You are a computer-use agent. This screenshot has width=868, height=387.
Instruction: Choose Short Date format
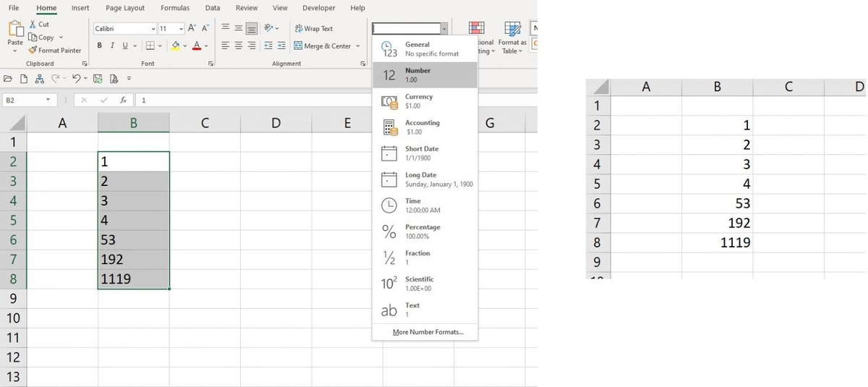click(x=425, y=153)
